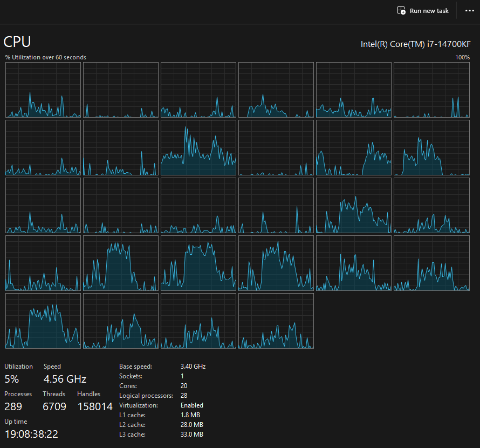Click the 33.0 MB L3 cache value

pyautogui.click(x=192, y=435)
